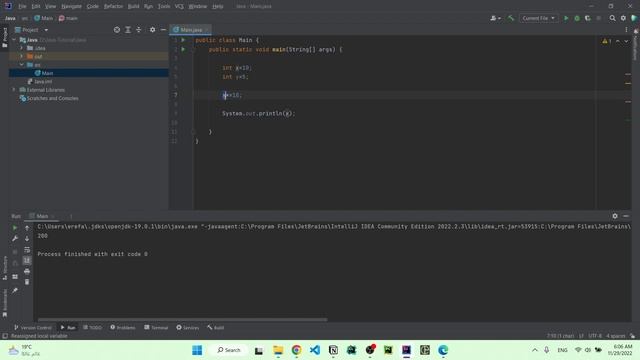Open the Services tool window

[x=187, y=328]
